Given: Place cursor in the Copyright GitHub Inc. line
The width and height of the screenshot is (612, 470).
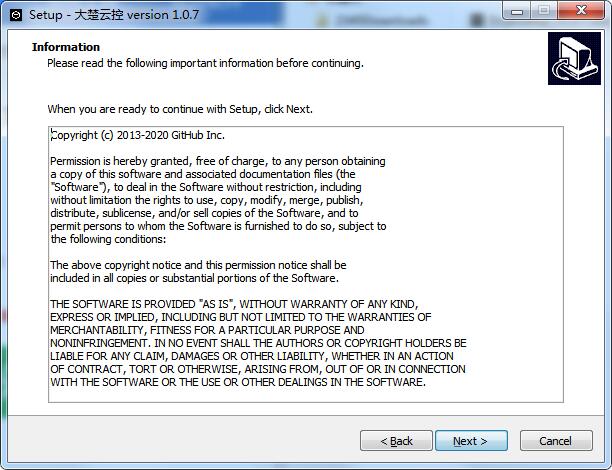Looking at the screenshot, I should point(138,135).
